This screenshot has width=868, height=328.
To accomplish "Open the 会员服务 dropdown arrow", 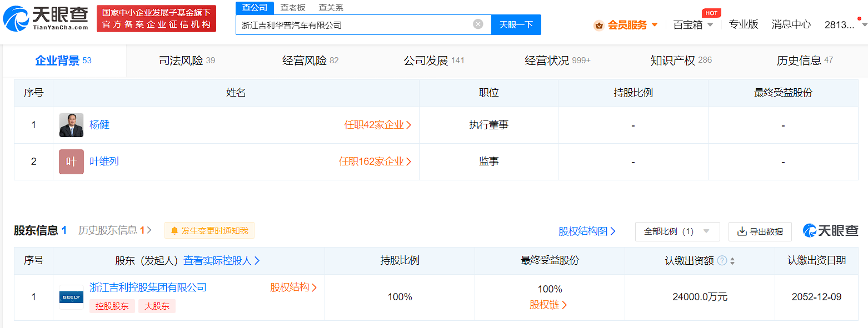I will point(655,25).
